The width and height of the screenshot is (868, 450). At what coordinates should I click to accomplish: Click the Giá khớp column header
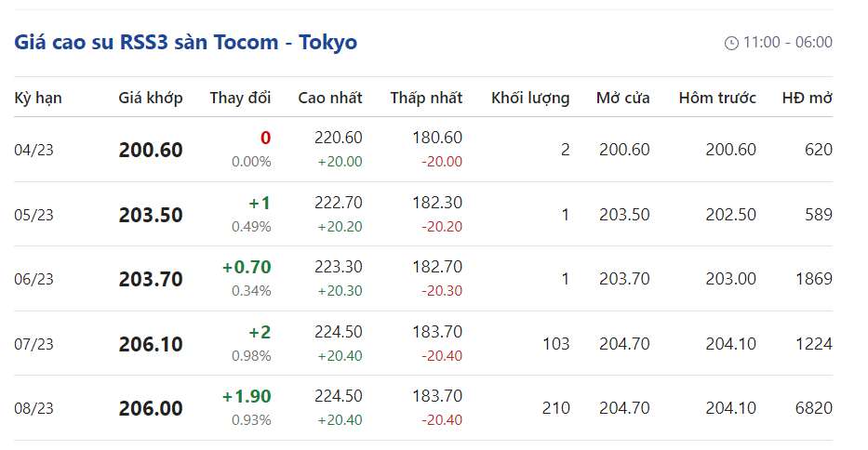coord(151,98)
